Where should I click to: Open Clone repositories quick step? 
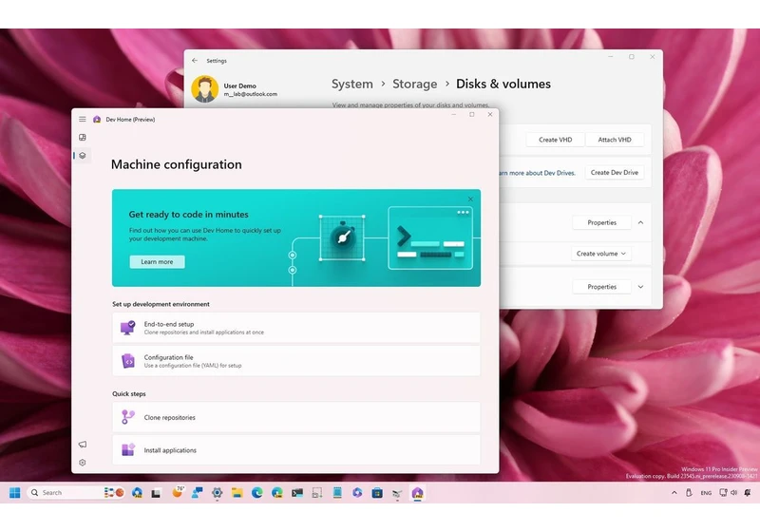296,417
